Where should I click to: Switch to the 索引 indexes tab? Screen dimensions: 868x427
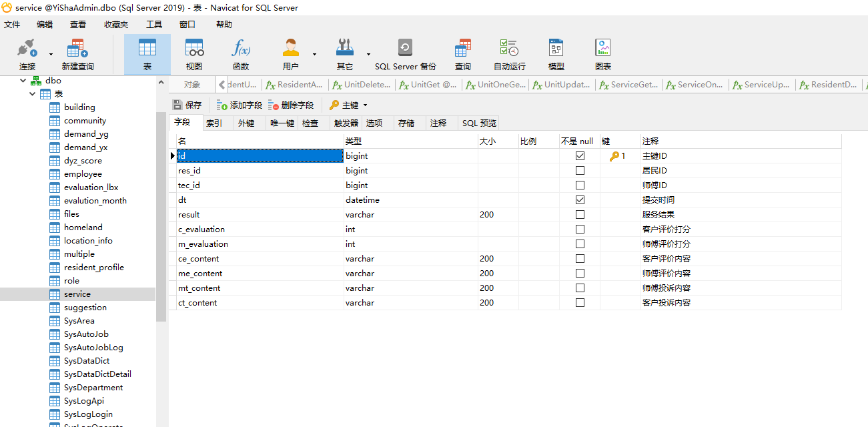tap(214, 123)
